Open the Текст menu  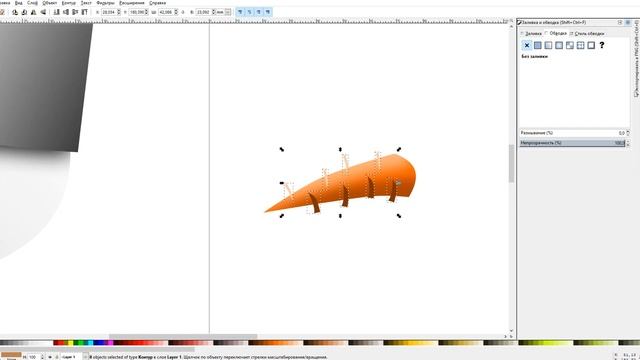[x=86, y=3]
